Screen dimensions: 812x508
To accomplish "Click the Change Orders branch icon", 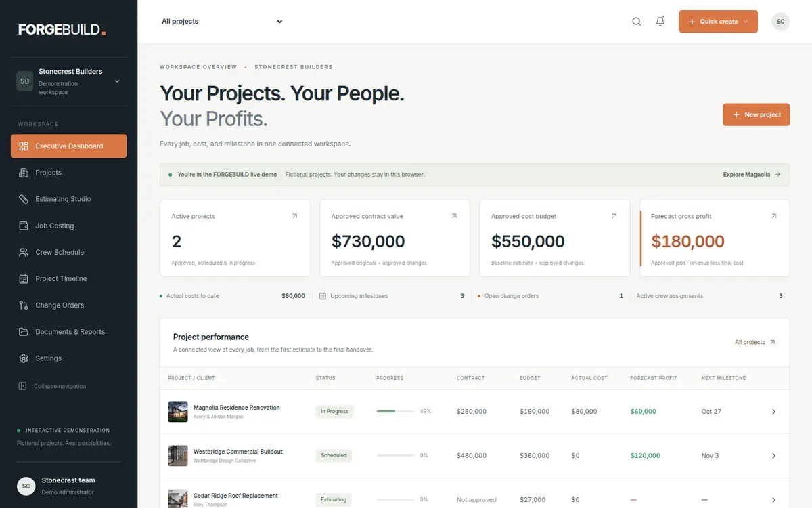I will [x=24, y=305].
